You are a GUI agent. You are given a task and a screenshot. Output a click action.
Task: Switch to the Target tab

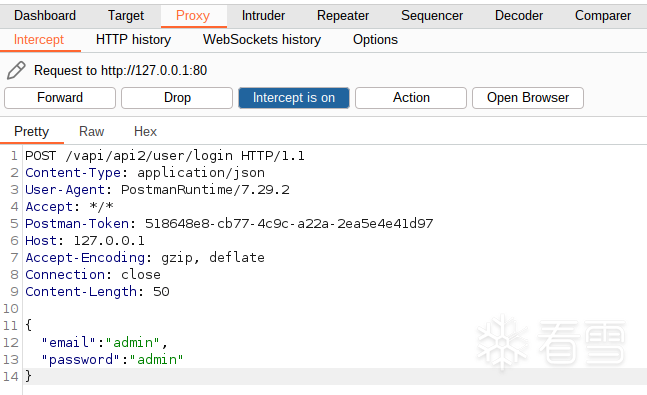pyautogui.click(x=126, y=16)
